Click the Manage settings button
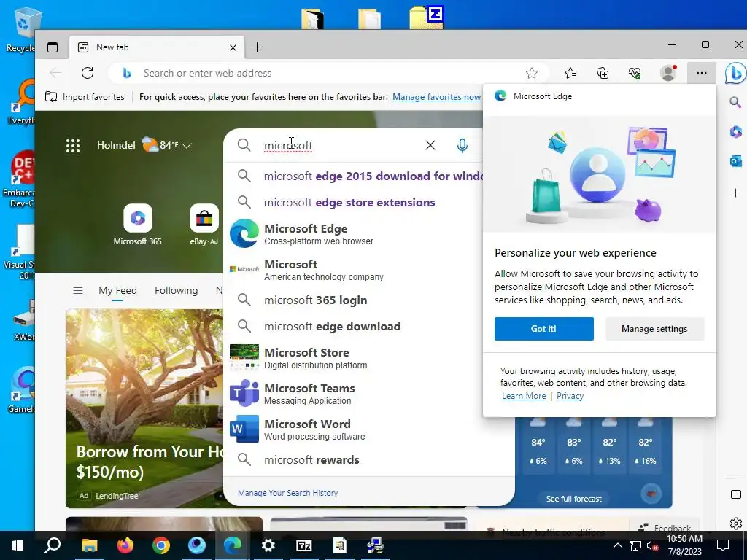Screen dimensions: 747x560 (654, 329)
